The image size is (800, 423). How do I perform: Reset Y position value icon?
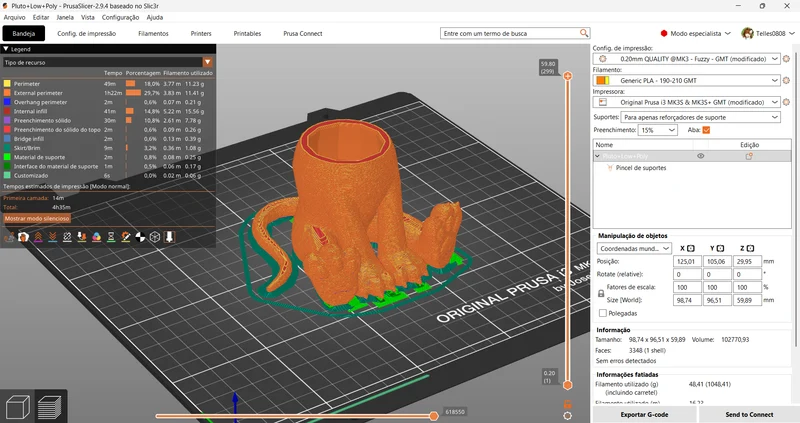(x=720, y=248)
